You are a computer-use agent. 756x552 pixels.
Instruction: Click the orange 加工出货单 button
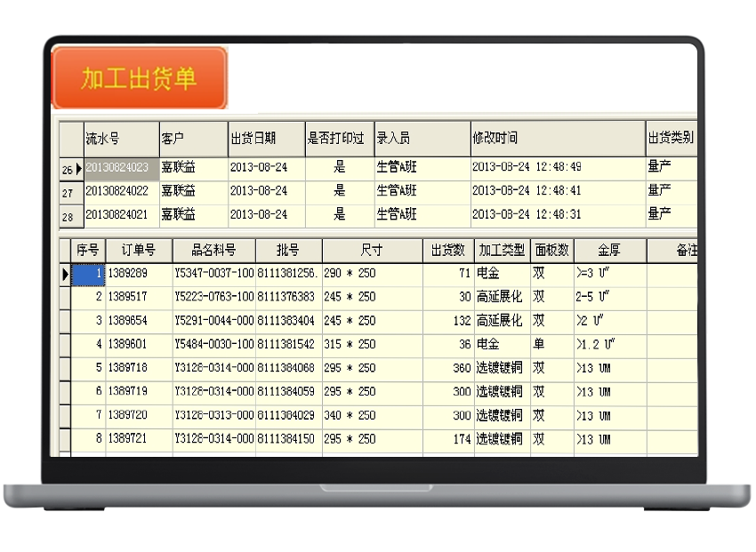[x=139, y=78]
